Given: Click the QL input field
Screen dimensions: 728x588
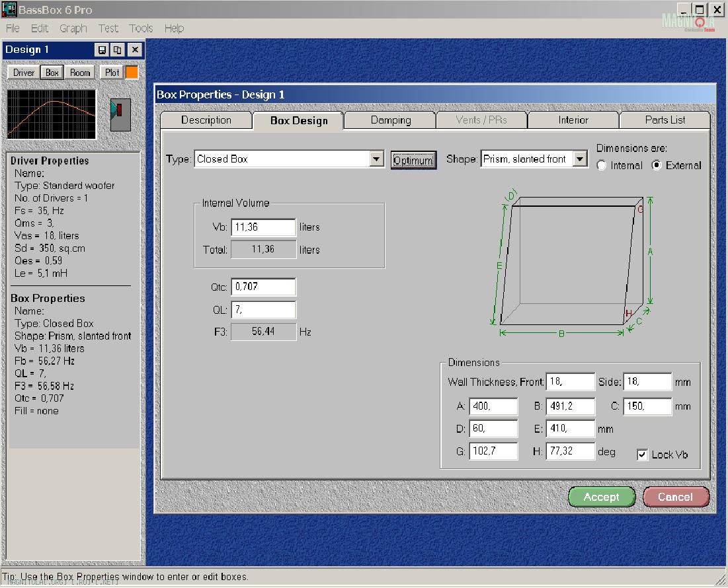Looking at the screenshot, I should coord(263,309).
